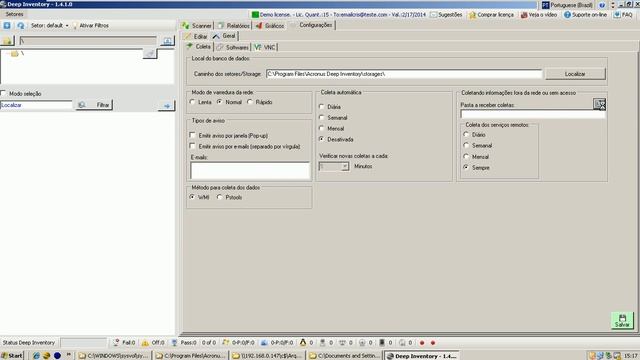The image size is (640, 360).
Task: Click Veja o vídeo toolbar item
Action: (x=539, y=15)
